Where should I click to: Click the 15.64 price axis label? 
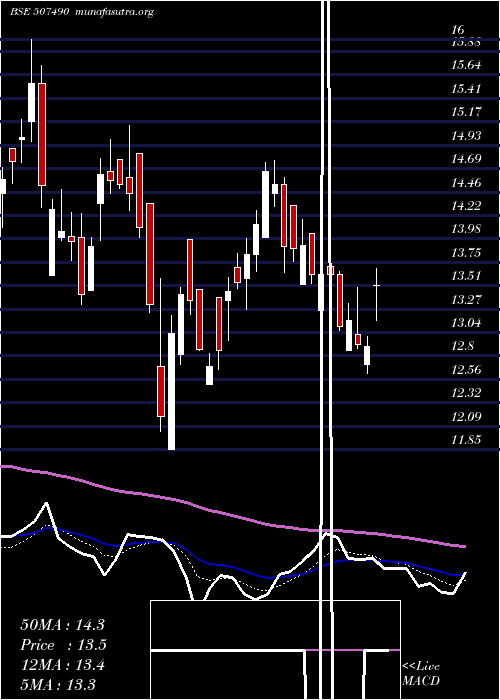click(x=466, y=65)
